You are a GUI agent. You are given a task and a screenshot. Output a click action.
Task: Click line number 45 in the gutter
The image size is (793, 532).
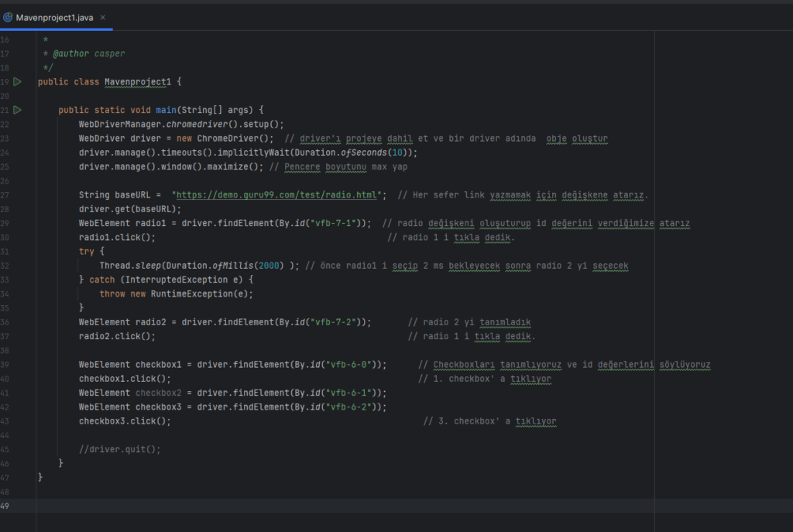tap(5, 449)
